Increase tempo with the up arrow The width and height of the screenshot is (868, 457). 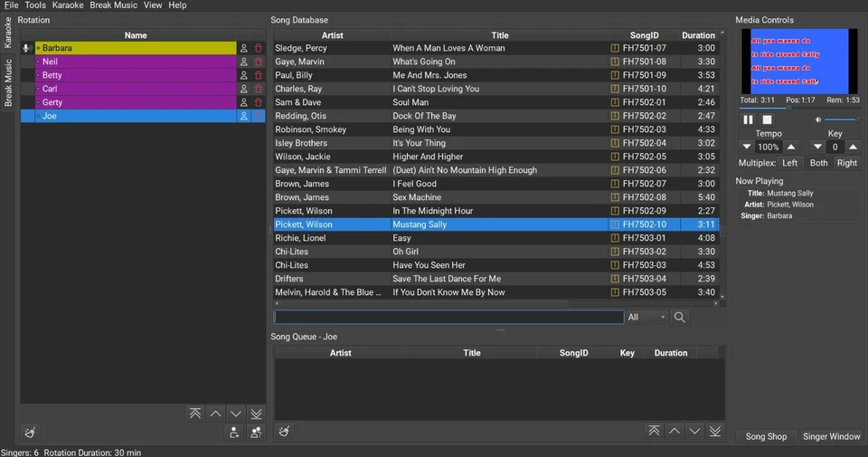[791, 147]
